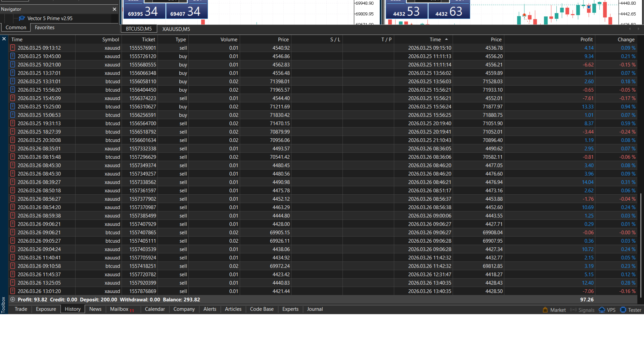Switch to the Experts tab
644x342 pixels.
pyautogui.click(x=290, y=309)
